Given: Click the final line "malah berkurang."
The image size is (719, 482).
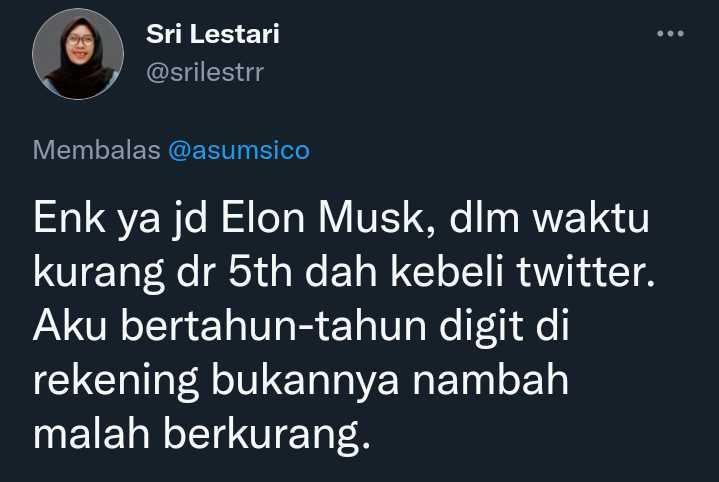Looking at the screenshot, I should point(201,434).
